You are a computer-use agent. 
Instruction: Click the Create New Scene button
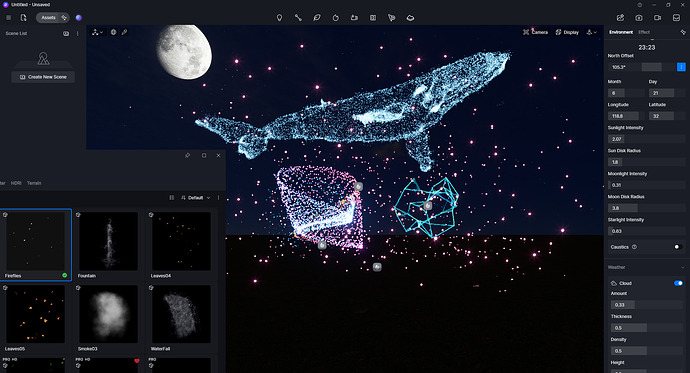click(43, 77)
